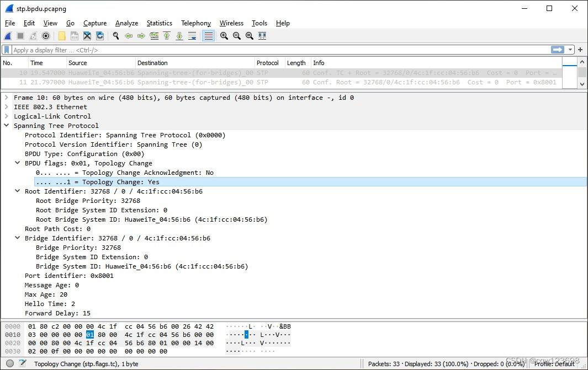Open the Edit menu

click(x=29, y=23)
